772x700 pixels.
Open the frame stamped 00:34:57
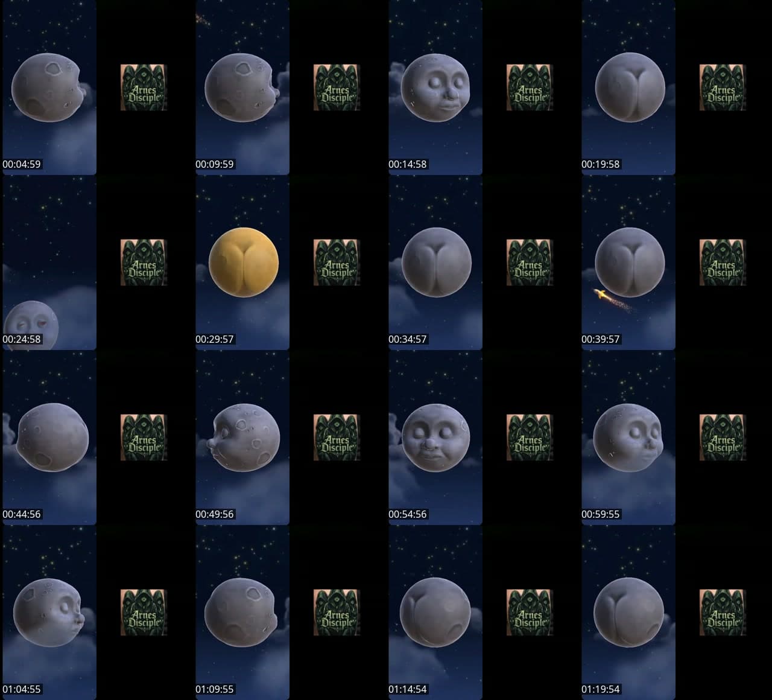435,262
